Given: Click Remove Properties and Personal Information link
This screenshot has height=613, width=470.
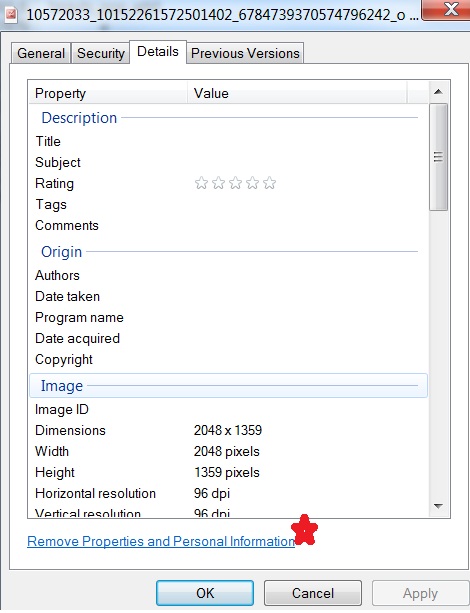Looking at the screenshot, I should point(161,541).
